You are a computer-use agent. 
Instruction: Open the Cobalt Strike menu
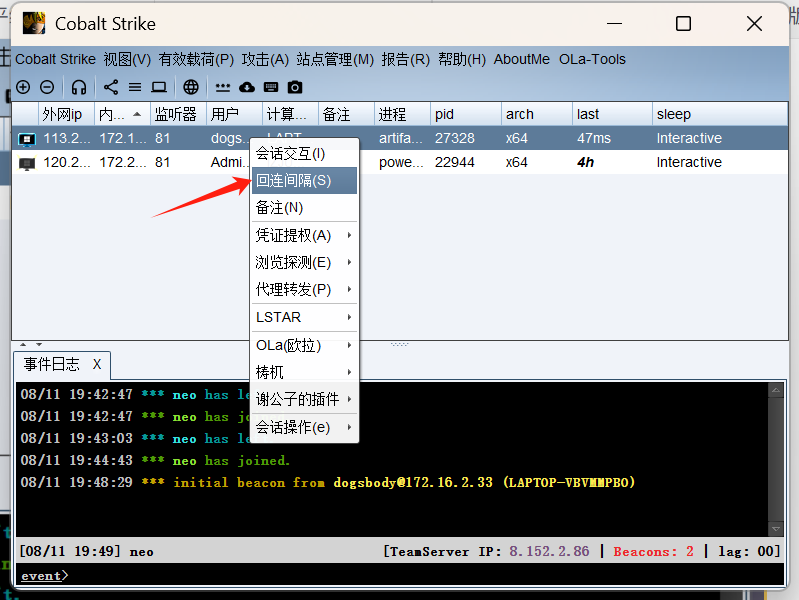pos(56,59)
